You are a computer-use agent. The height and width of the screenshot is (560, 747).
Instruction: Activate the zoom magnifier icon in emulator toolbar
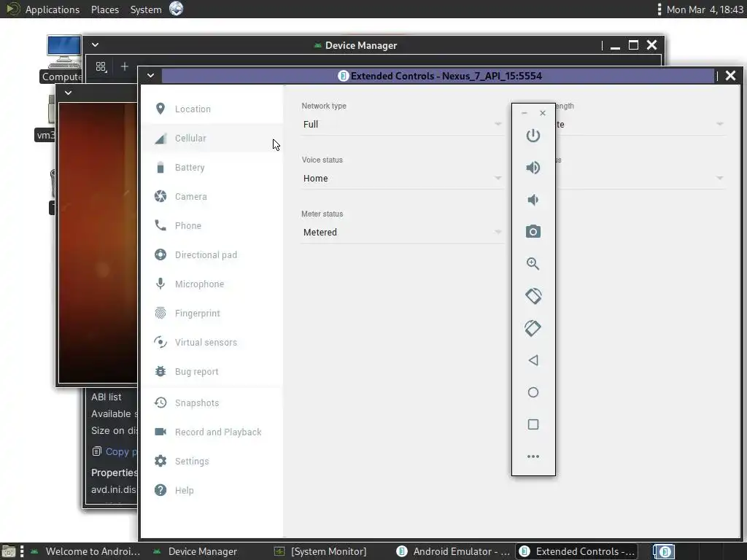pos(533,264)
